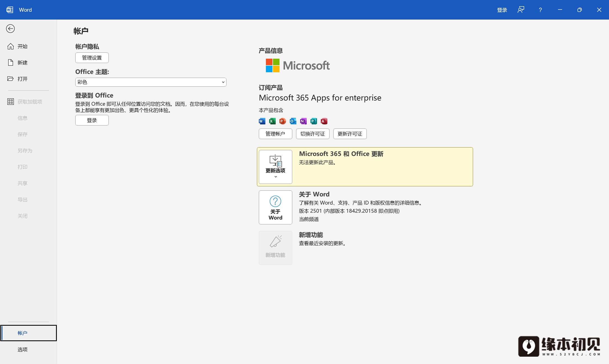
Task: Select 信息 in the sidebar
Action: (29, 118)
